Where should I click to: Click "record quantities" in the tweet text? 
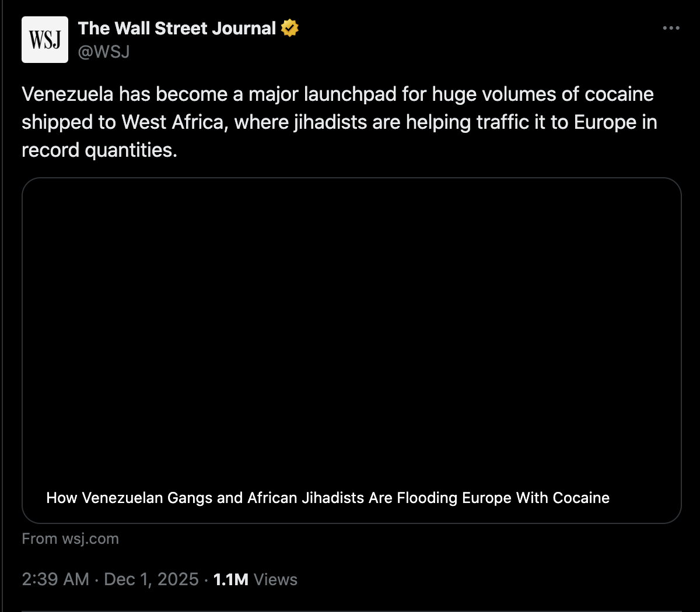pyautogui.click(x=99, y=150)
